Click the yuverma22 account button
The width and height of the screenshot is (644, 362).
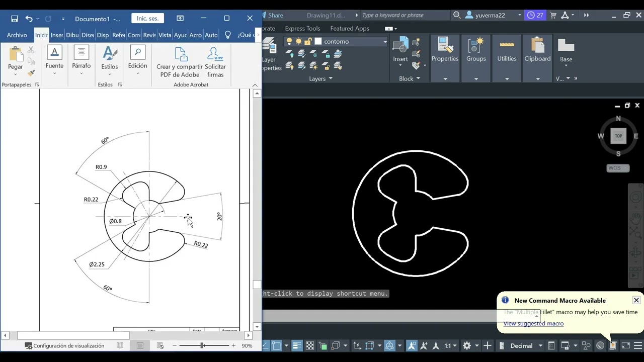pyautogui.click(x=490, y=15)
